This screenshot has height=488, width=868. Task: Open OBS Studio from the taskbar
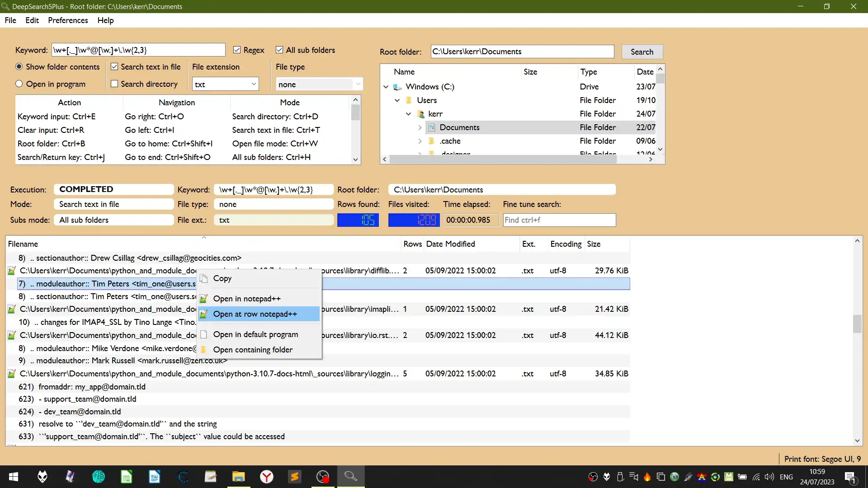pos(322,477)
